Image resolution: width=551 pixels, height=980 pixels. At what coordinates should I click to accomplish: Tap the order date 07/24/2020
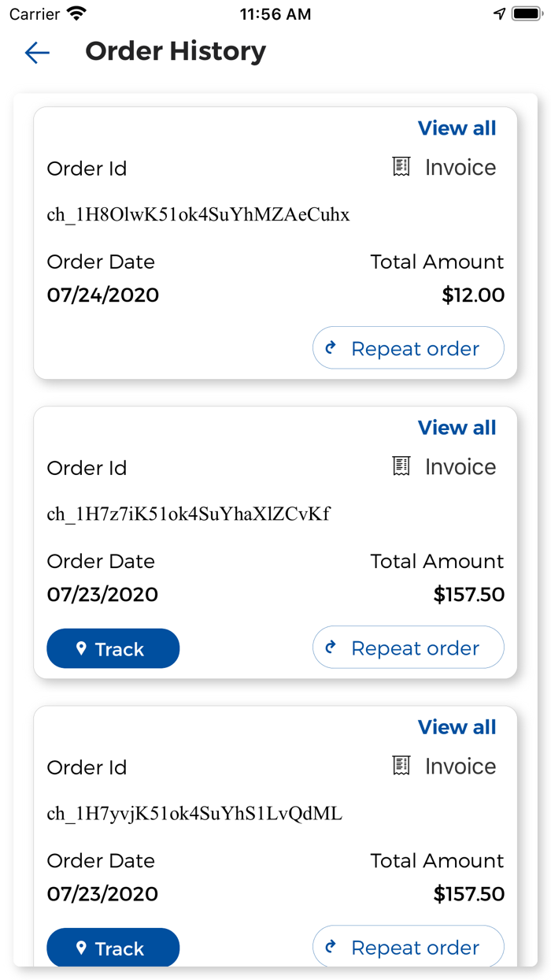(x=102, y=295)
